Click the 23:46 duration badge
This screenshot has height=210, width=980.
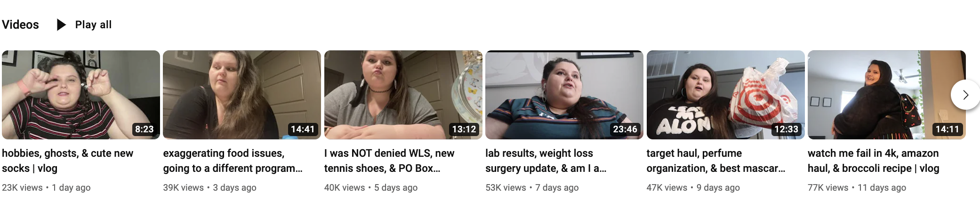[x=625, y=129]
